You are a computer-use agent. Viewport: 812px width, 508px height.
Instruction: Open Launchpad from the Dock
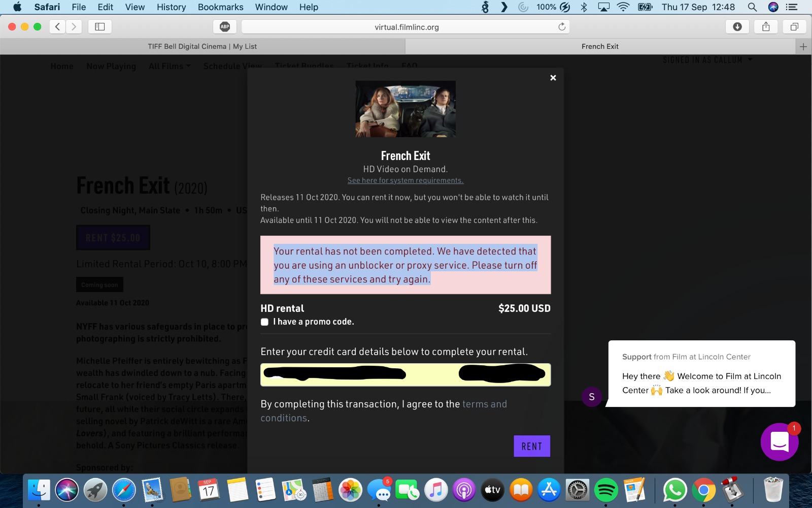pyautogui.click(x=95, y=490)
